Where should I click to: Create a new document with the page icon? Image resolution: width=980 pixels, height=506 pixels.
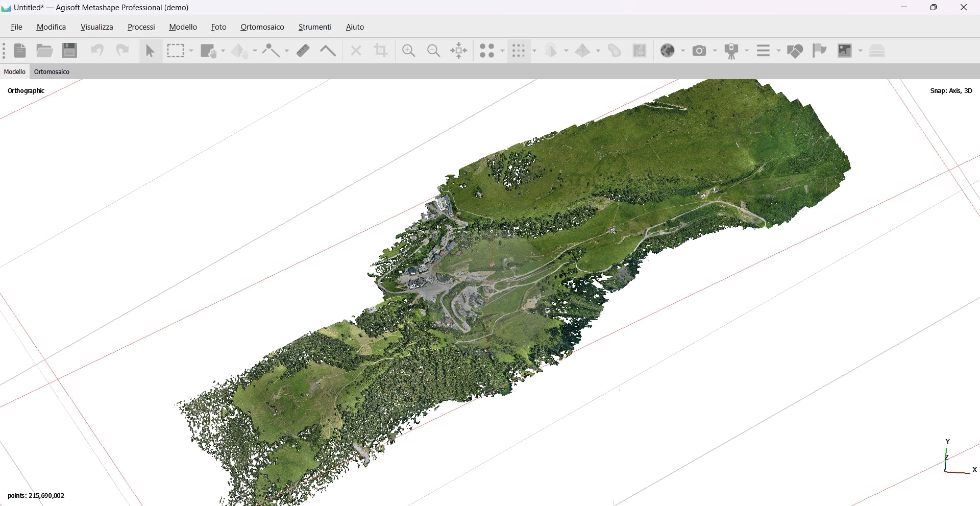(x=20, y=51)
